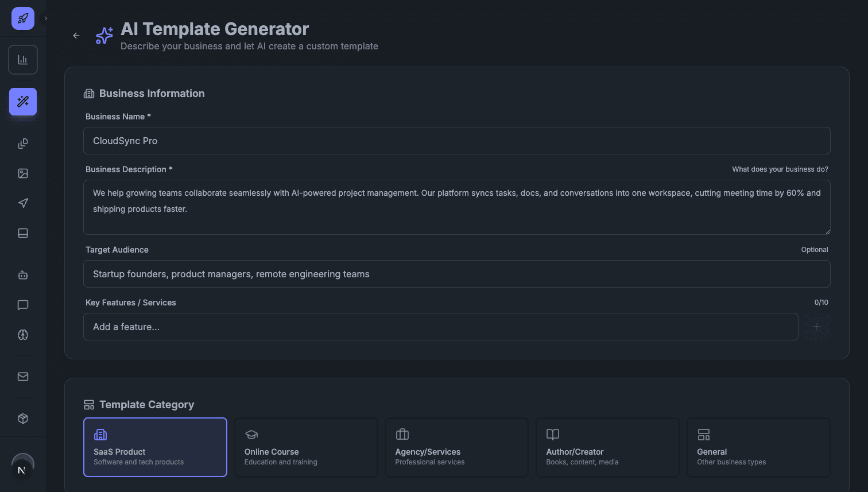
Task: Select the SaaS Product template category
Action: pos(155,447)
